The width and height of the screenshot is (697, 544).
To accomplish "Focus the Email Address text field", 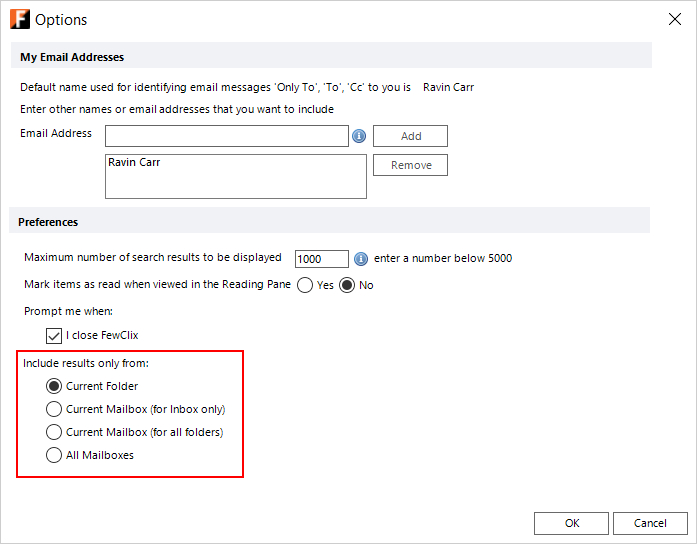I will point(227,136).
